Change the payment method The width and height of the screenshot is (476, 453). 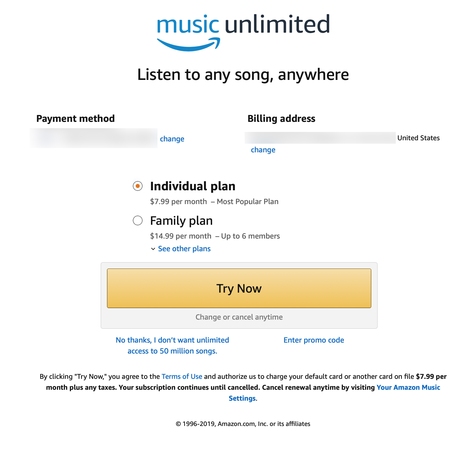tap(172, 139)
